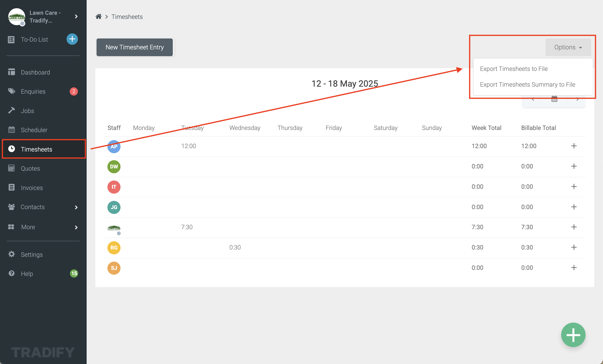The width and height of the screenshot is (603, 364).
Task: Click the Enquiries badge showing 2
Action: click(74, 91)
